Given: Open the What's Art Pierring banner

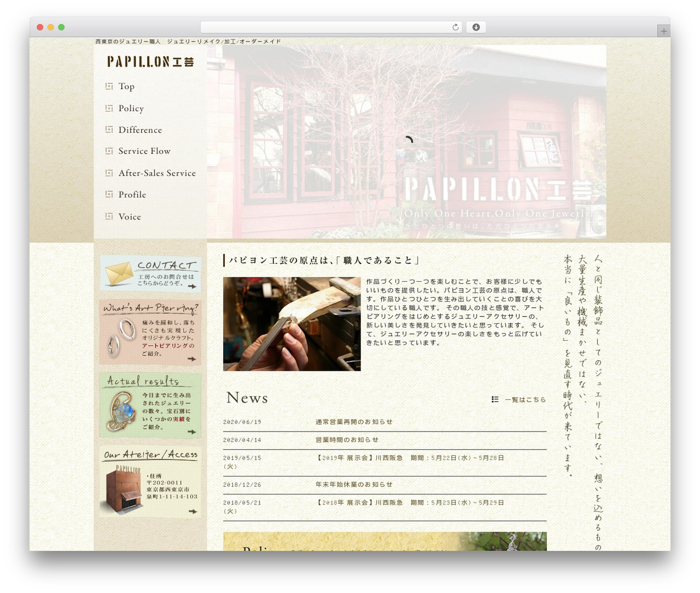Looking at the screenshot, I should [150, 332].
